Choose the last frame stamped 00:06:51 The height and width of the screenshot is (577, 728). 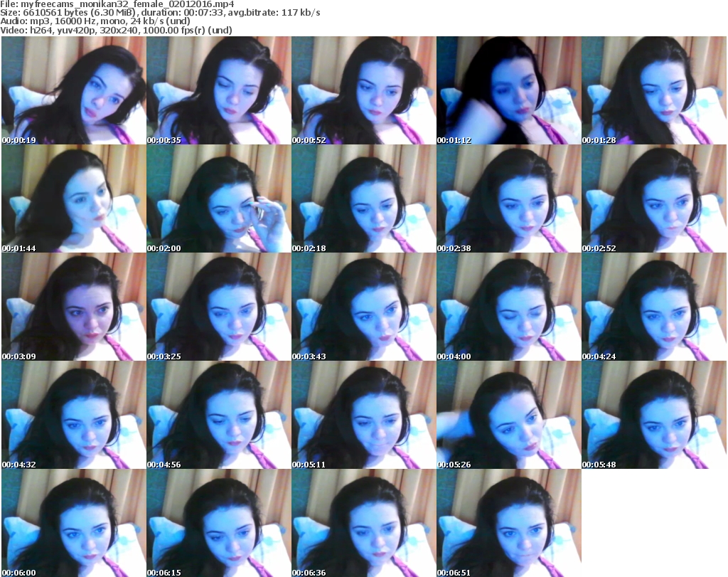pos(508,523)
